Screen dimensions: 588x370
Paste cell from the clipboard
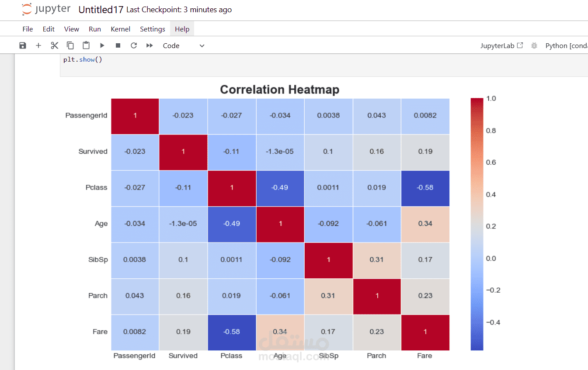coord(86,45)
